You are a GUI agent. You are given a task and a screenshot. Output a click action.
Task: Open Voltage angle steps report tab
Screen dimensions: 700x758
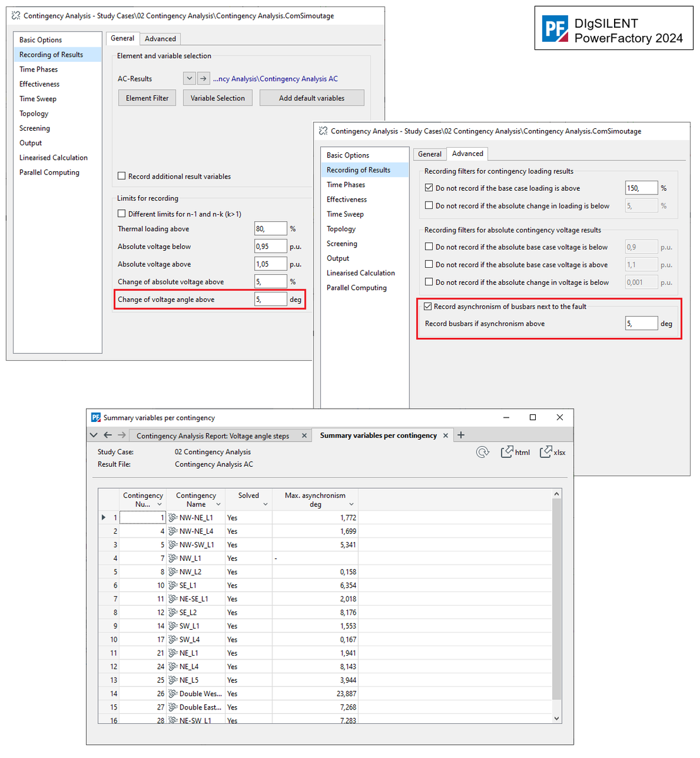[213, 436]
